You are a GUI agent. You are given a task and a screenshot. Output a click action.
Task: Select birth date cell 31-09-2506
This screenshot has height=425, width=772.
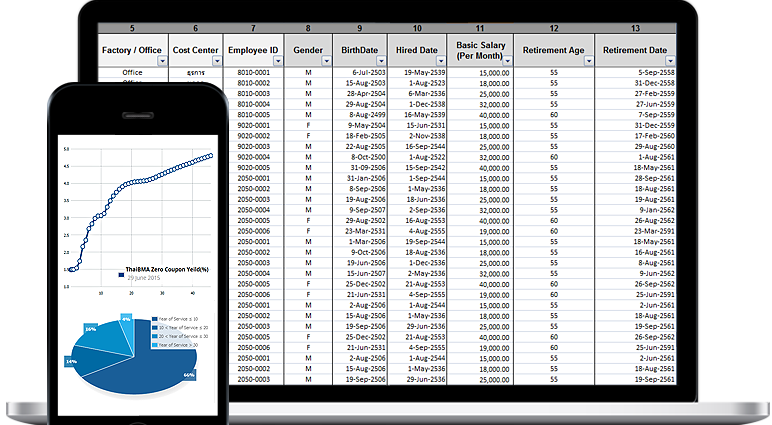coord(360,168)
